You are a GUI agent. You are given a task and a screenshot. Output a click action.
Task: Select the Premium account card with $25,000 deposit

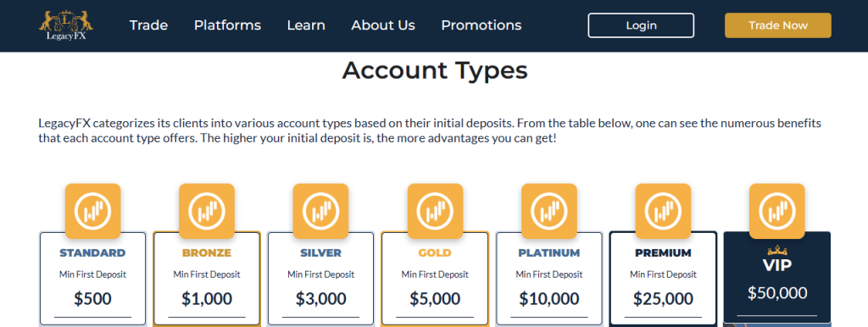pyautogui.click(x=663, y=279)
